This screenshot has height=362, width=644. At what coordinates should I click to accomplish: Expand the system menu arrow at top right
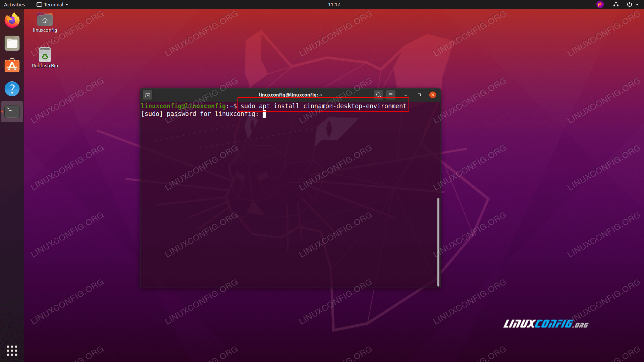pyautogui.click(x=637, y=5)
